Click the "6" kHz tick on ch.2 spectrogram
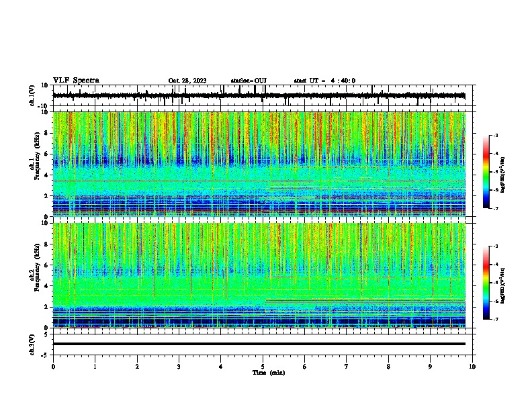532x411 pixels. (47, 265)
